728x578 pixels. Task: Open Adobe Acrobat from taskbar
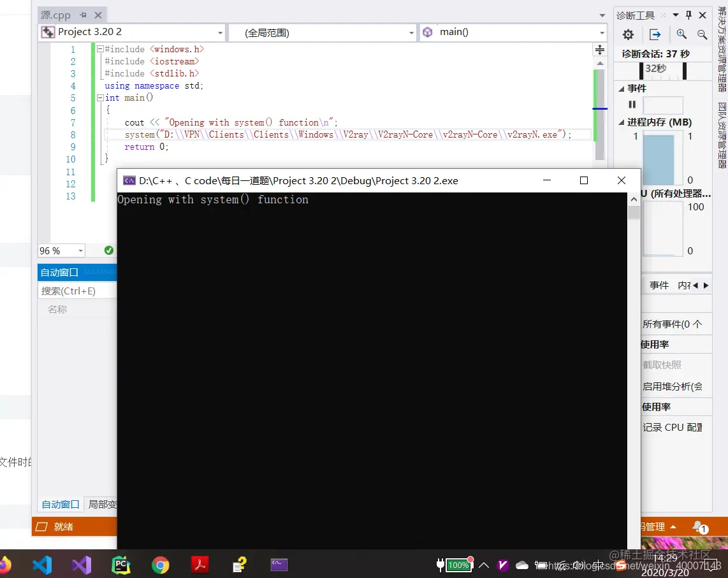tap(200, 565)
